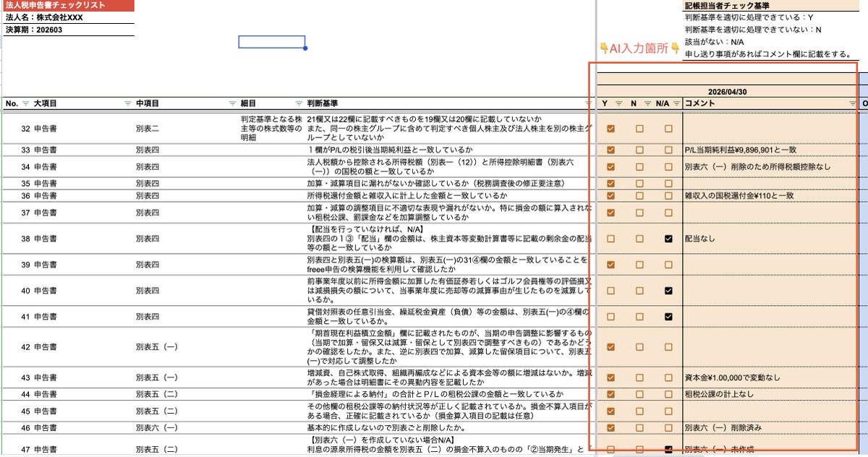Check the N/A checkbox for row 32
The width and height of the screenshot is (868, 457).
668,129
